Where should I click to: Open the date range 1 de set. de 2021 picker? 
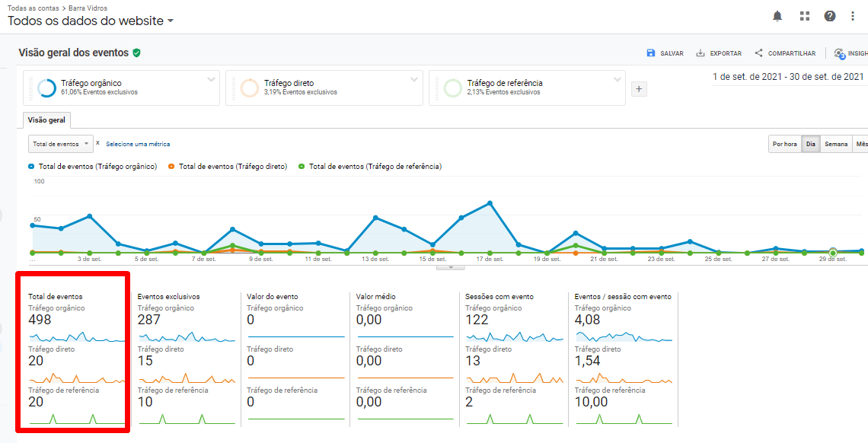787,77
